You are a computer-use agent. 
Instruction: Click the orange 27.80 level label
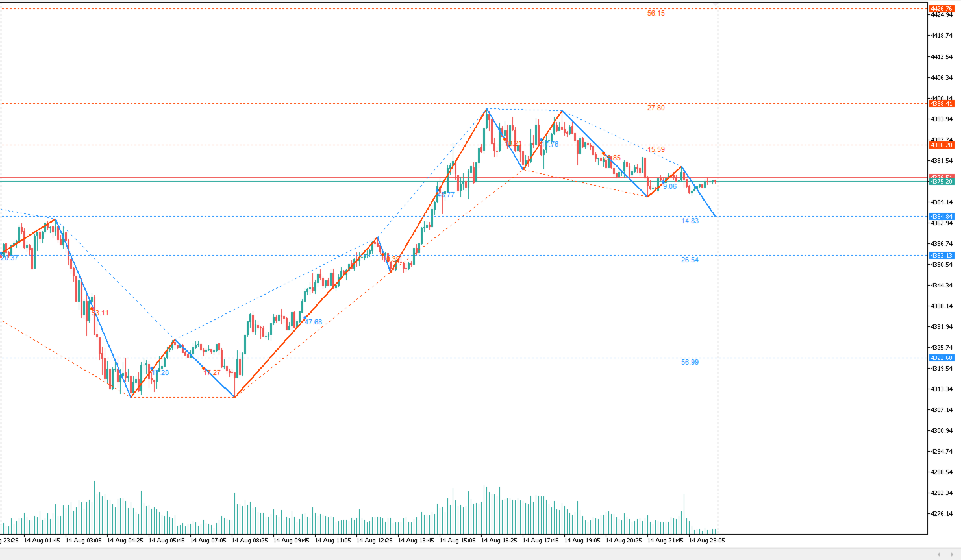coord(656,108)
